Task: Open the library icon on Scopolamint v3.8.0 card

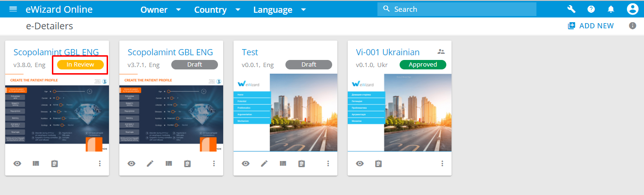Action: (36, 163)
